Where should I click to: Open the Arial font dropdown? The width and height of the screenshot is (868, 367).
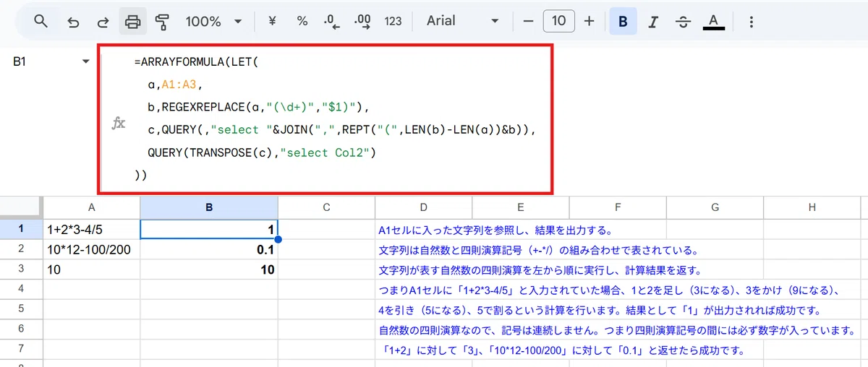[463, 22]
